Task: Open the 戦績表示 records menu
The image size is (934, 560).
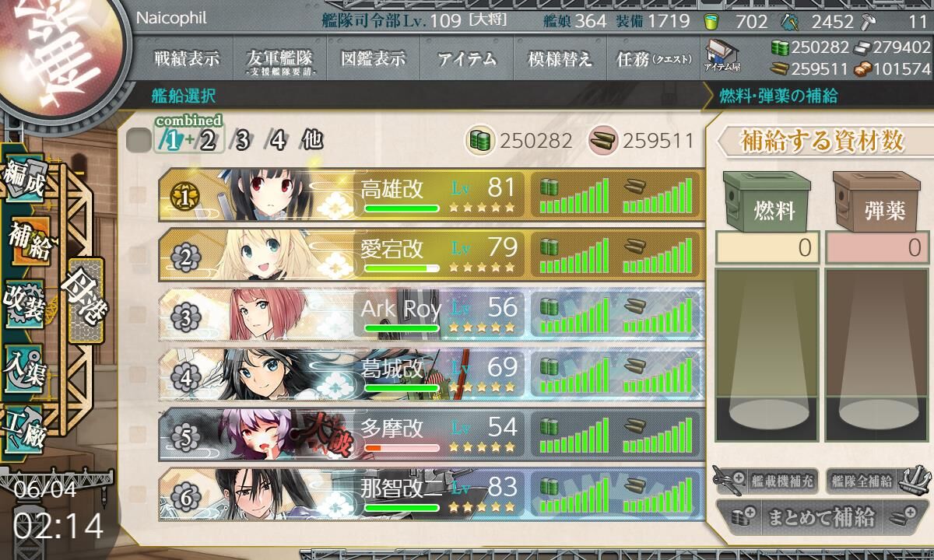Action: (x=187, y=58)
